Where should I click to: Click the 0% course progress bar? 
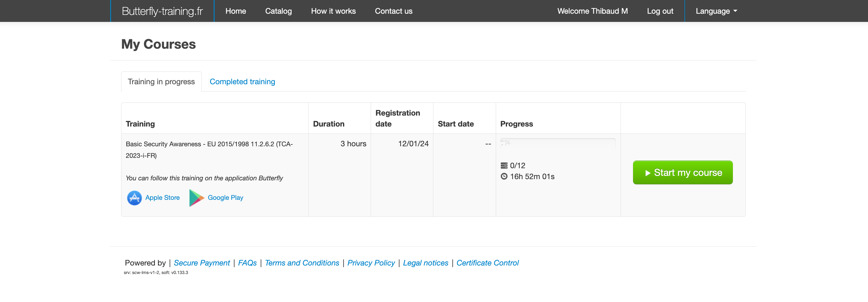(x=558, y=143)
